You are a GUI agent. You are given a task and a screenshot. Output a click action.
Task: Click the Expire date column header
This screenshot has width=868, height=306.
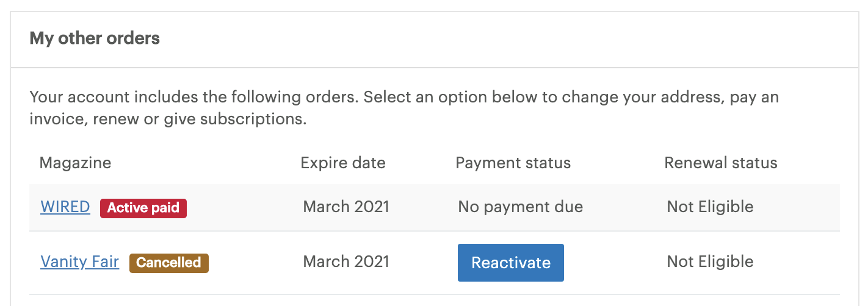(343, 163)
